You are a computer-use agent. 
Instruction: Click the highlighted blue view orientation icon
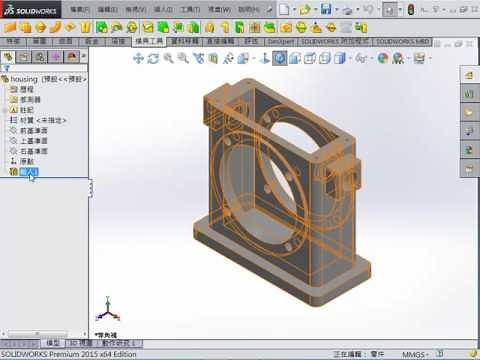click(280, 58)
